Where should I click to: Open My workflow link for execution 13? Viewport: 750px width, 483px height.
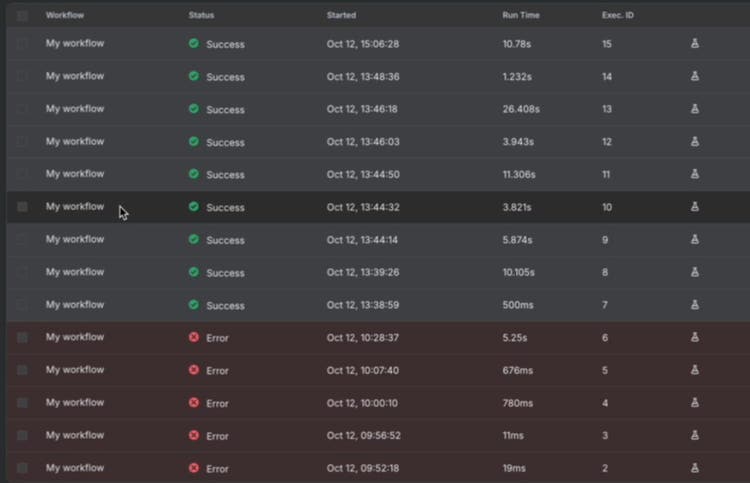click(x=75, y=109)
